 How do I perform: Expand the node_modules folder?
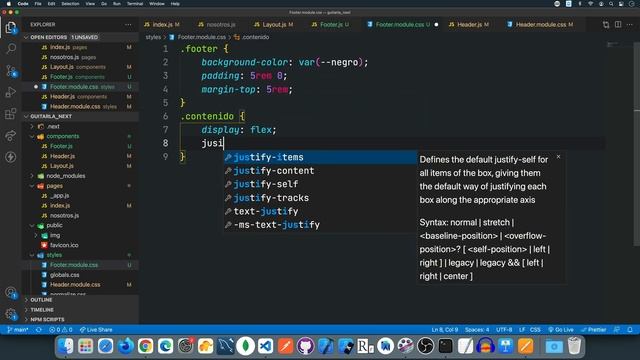(x=81, y=176)
